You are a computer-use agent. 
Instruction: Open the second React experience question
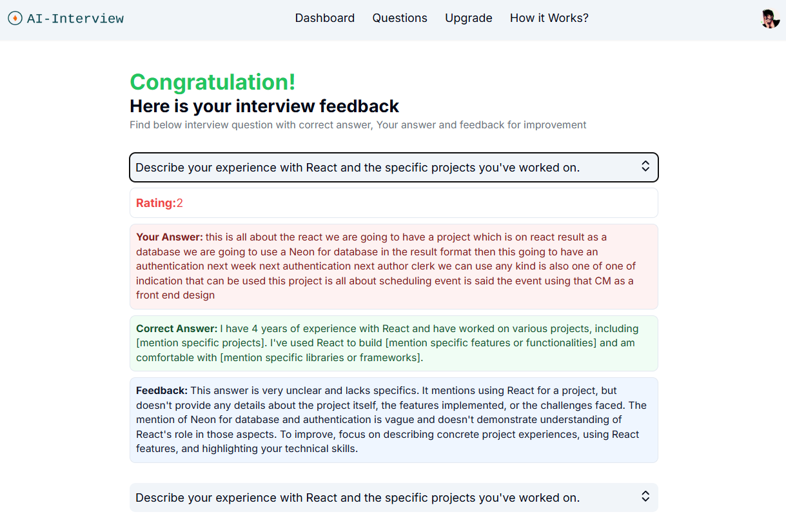click(357, 498)
